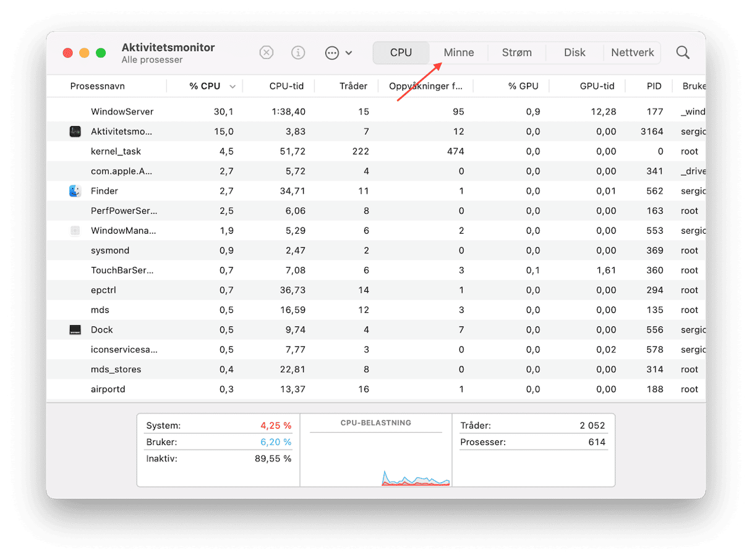
Task: Select the PerfPowerSer… process row
Action: coord(376,211)
